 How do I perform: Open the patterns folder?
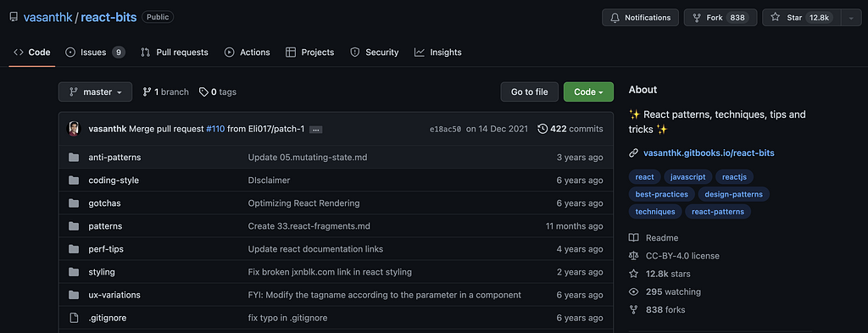105,226
